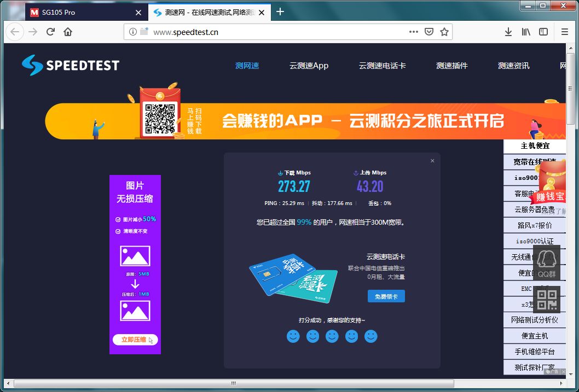579x392 pixels.
Task: Toggle the sidebar view icon
Action: [x=543, y=32]
